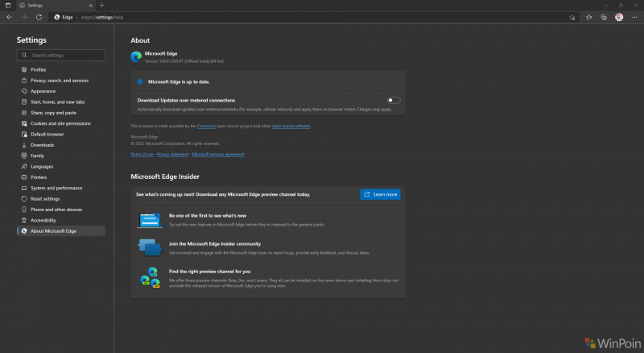Click 'Be one of the first' heading
The image size is (644, 353).
click(208, 215)
